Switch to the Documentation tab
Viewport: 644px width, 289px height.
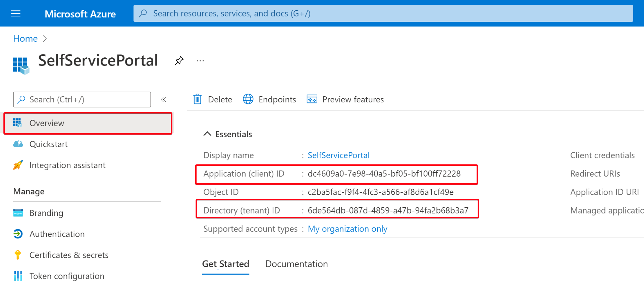tap(297, 264)
